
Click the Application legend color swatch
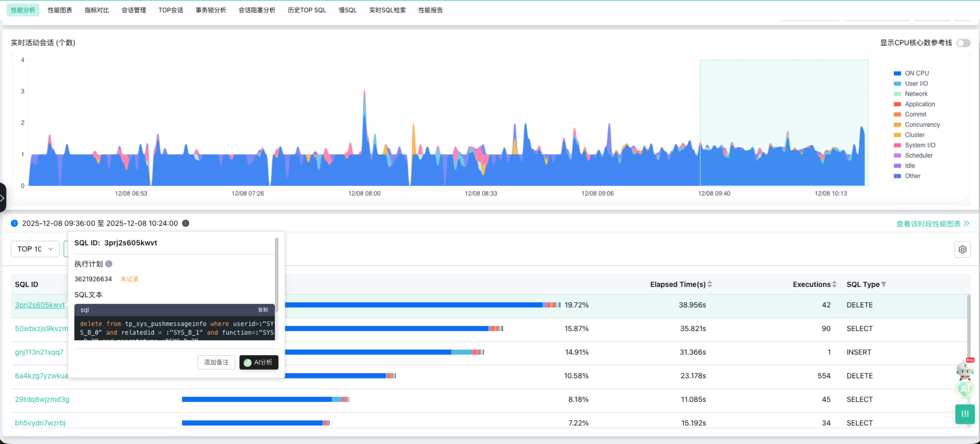pyautogui.click(x=897, y=104)
